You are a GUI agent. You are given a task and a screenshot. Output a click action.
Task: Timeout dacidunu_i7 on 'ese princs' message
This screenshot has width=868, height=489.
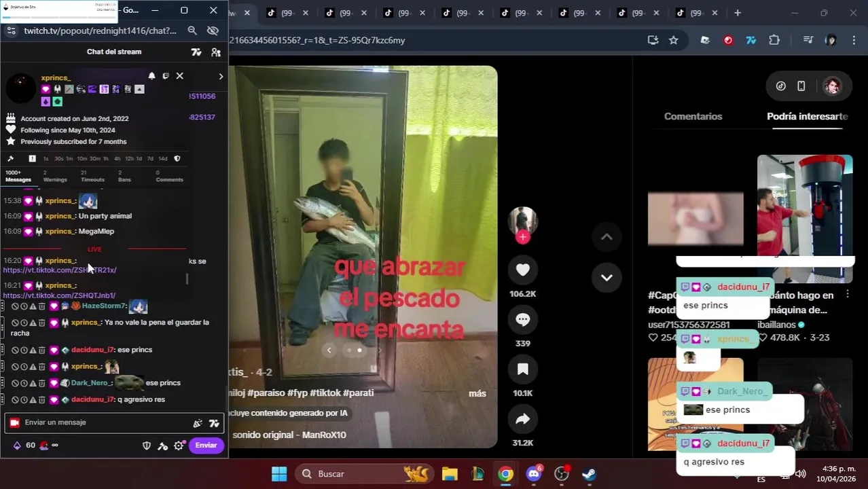(24, 350)
